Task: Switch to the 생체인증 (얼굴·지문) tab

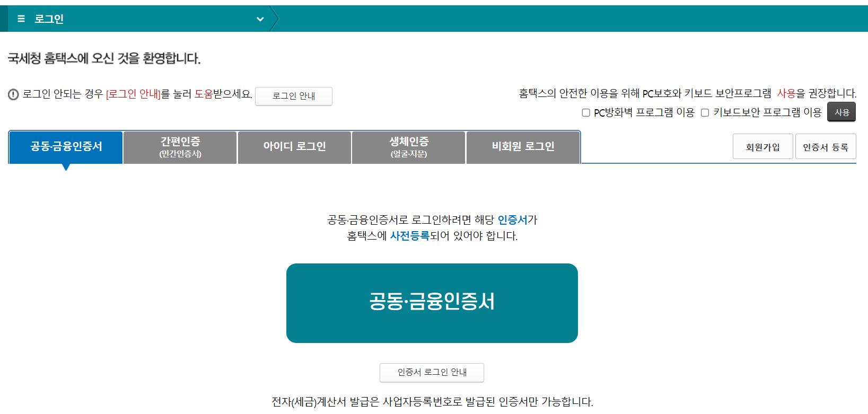Action: (x=409, y=147)
